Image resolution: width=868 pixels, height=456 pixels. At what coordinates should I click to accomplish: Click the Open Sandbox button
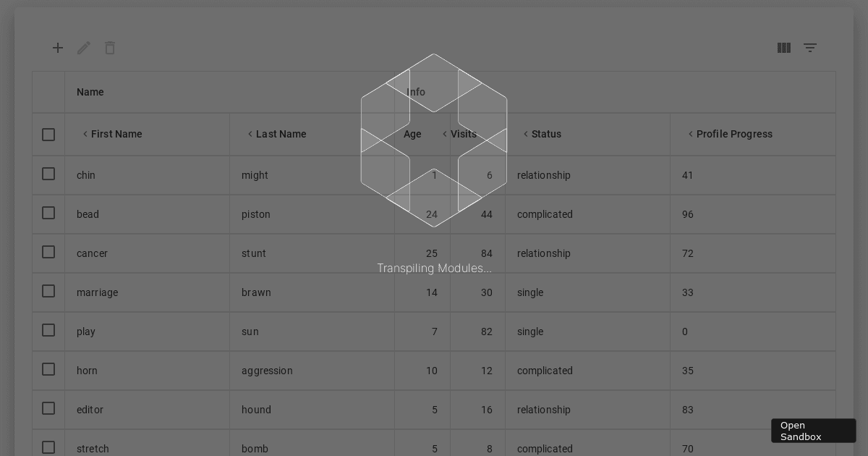click(x=814, y=431)
